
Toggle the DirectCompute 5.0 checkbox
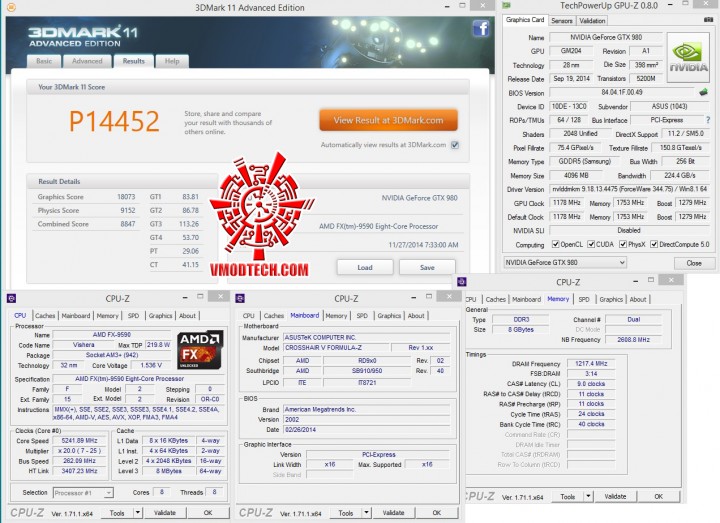point(654,244)
